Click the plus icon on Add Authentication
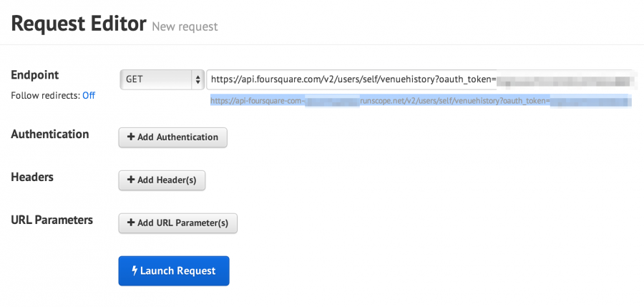The height and width of the screenshot is (307, 644). tap(131, 137)
